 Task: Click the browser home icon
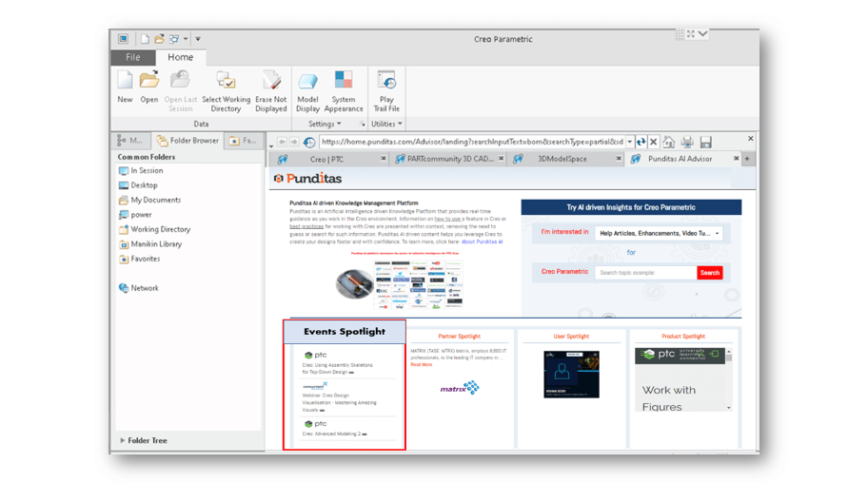click(x=669, y=142)
